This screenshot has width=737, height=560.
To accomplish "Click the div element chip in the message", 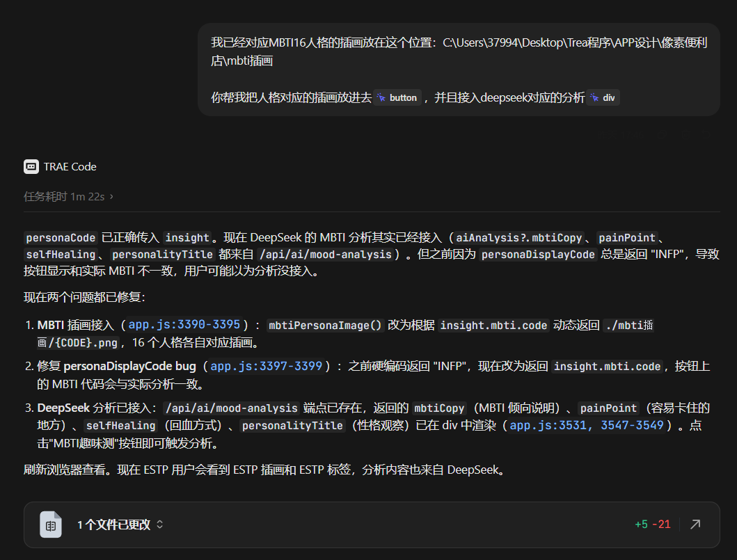I will point(603,97).
